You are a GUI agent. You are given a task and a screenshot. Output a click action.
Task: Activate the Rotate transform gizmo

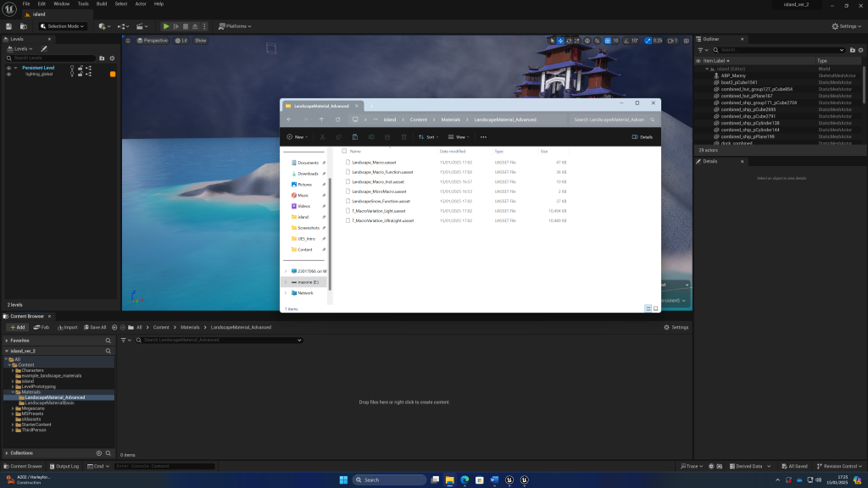pos(569,41)
